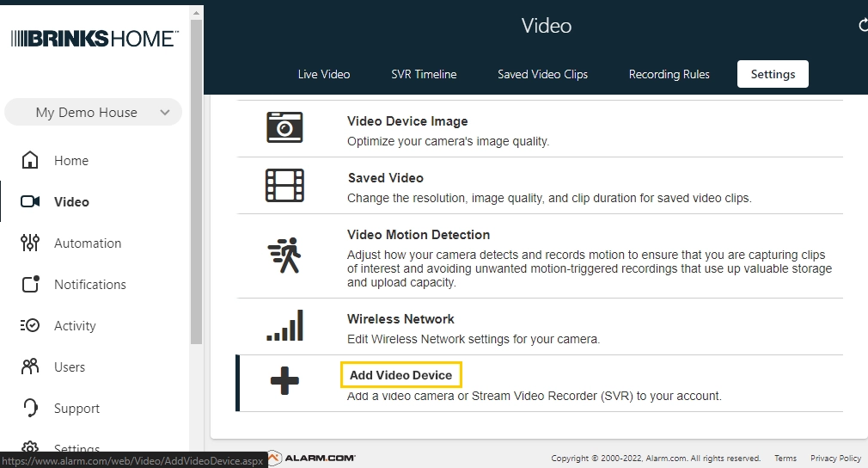Screen dimensions: 868x468
Task: Click the Video camera sidebar icon
Action: tap(30, 201)
